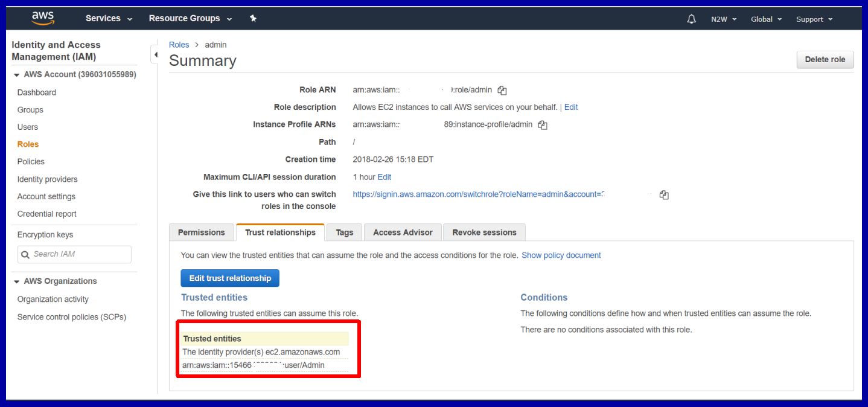Collapse the IAM sidebar panel arrow
868x407 pixels.
(156, 55)
